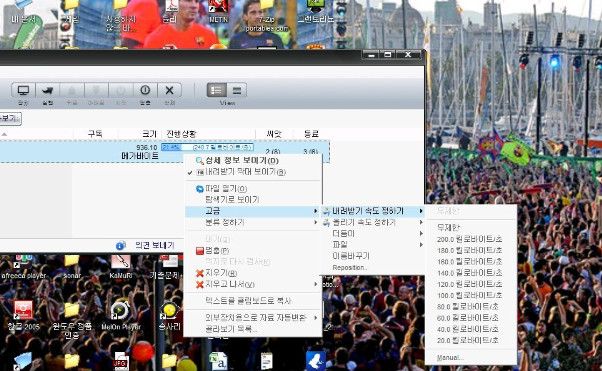Expand the 고급 submenu arrow
This screenshot has height=371, width=602.
point(316,211)
